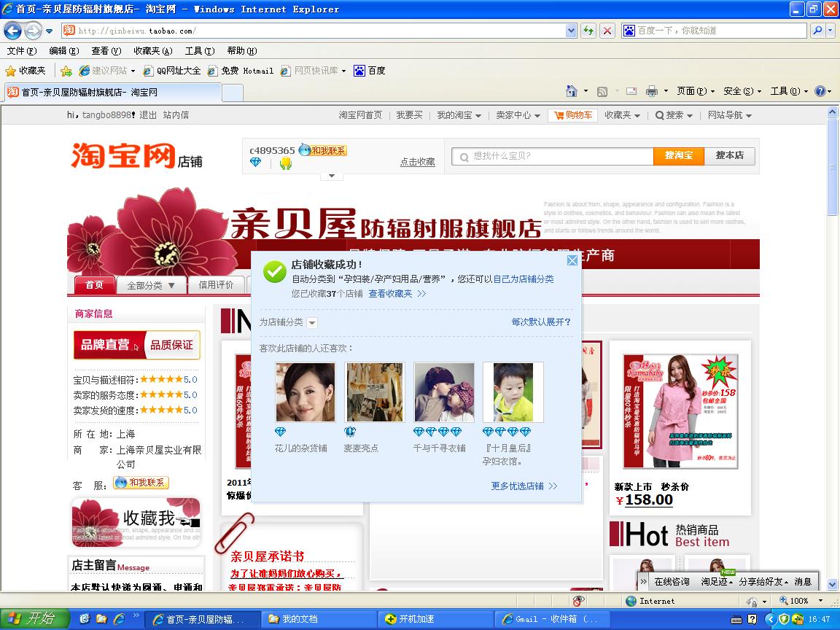Click the Taobao search box 想找什么宝贝

coord(552,156)
